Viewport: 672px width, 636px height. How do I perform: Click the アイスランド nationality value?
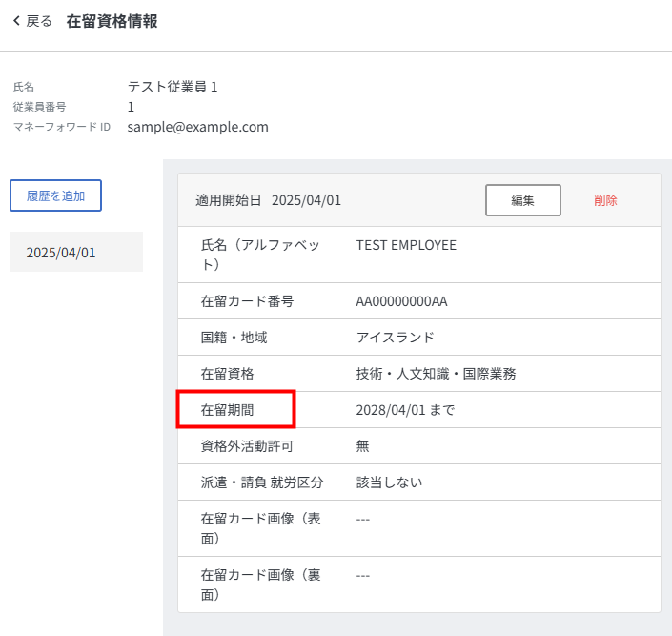pos(395,338)
